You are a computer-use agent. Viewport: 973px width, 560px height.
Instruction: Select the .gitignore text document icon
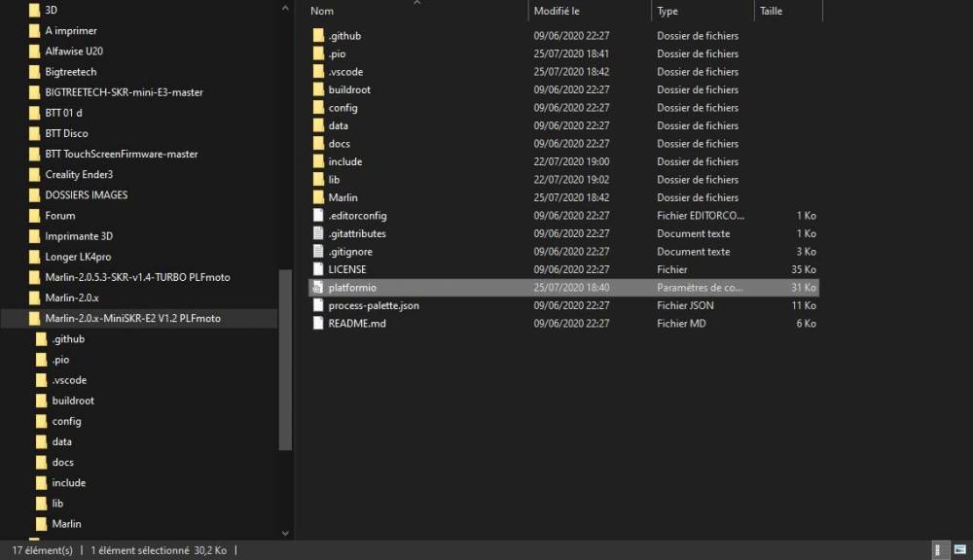pyautogui.click(x=318, y=251)
